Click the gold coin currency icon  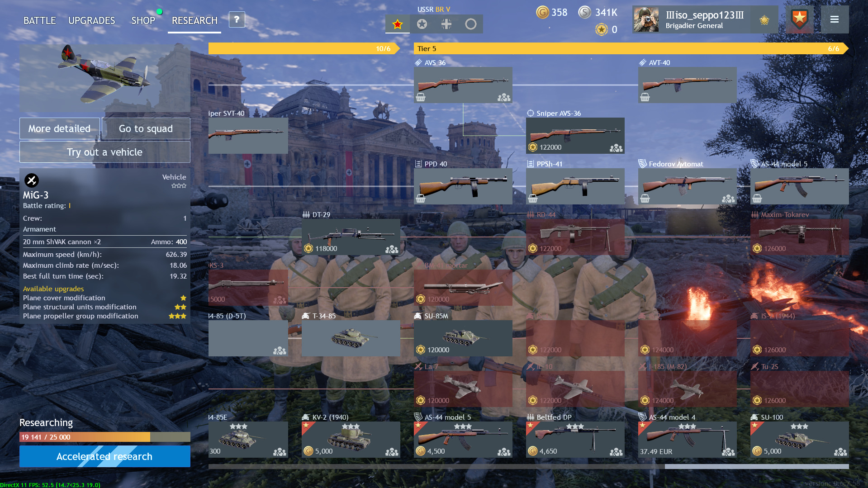point(542,12)
